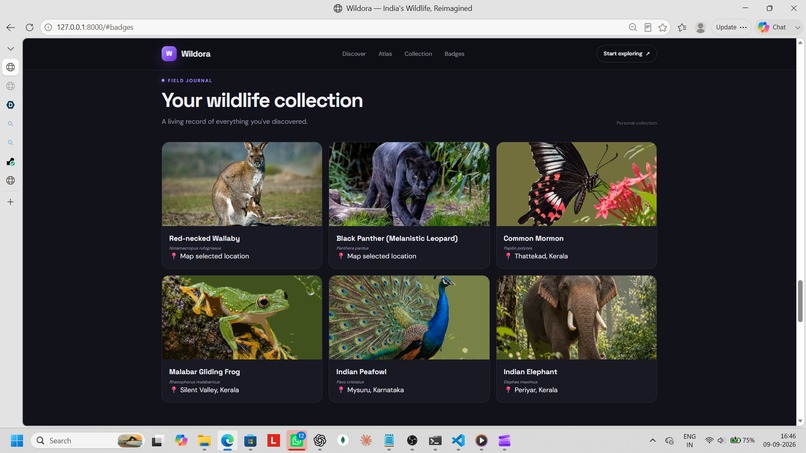The image size is (806, 453).
Task: Open Microsoft Store from the taskbar
Action: pos(250,441)
